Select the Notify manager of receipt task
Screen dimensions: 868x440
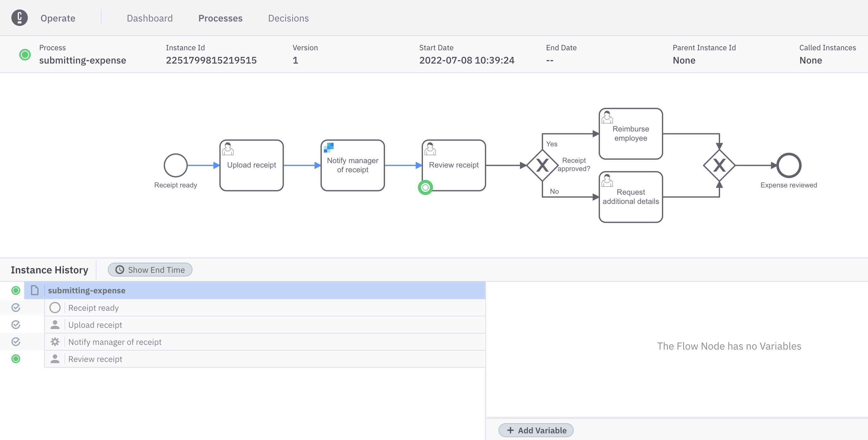pos(352,165)
